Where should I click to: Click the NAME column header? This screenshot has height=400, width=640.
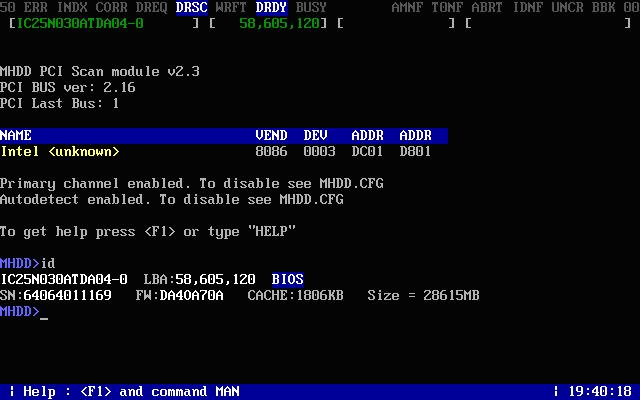(x=16, y=136)
